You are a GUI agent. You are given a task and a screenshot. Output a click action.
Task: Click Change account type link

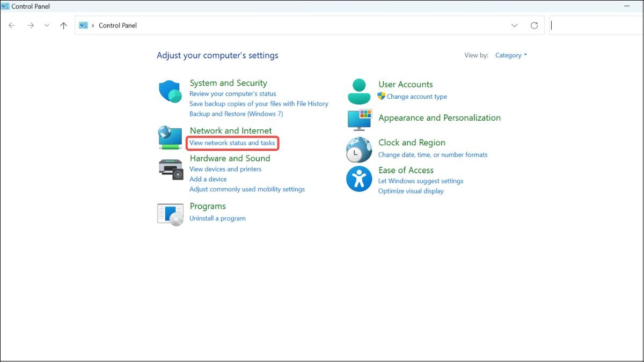click(x=417, y=97)
